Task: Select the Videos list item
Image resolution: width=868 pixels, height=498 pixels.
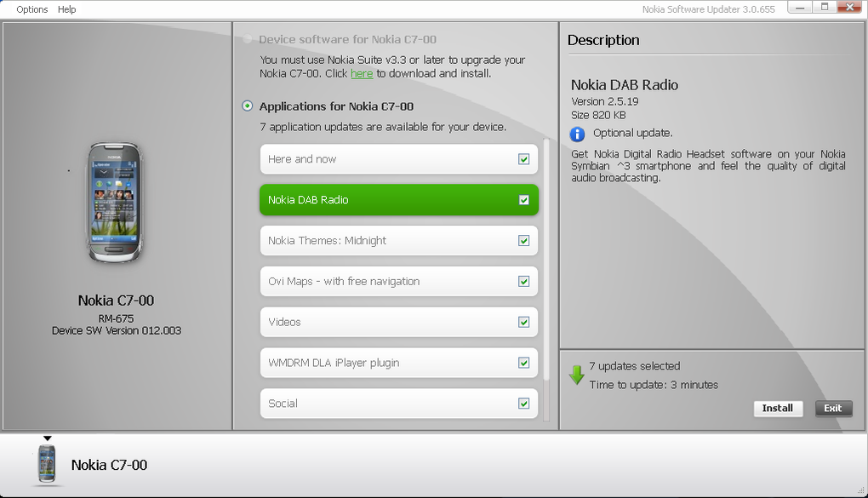Action: point(398,322)
